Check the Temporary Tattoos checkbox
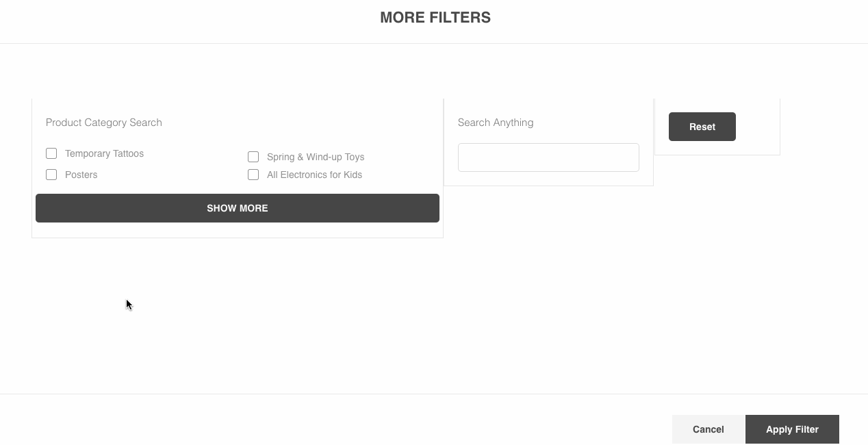 51,153
